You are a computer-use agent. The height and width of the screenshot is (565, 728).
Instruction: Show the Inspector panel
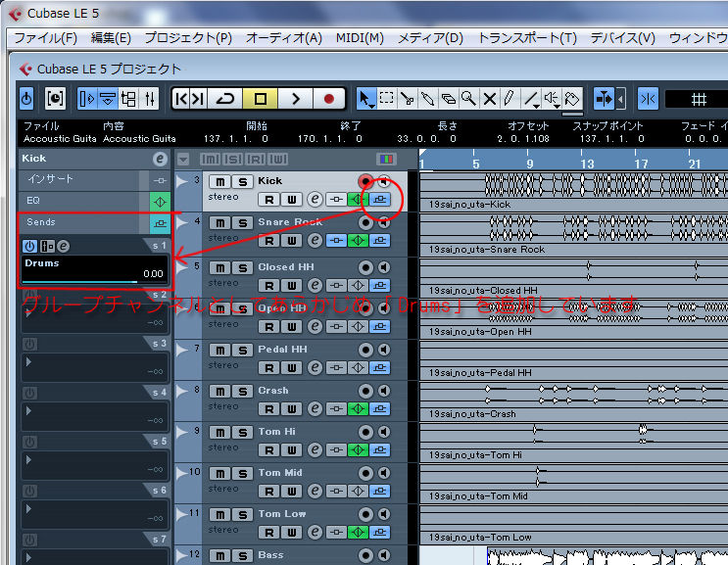(x=87, y=99)
